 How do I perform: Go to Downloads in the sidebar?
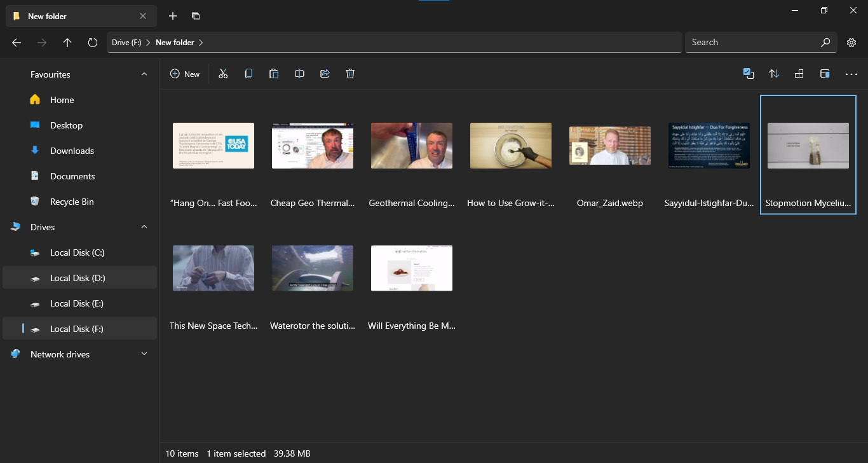tap(79, 151)
